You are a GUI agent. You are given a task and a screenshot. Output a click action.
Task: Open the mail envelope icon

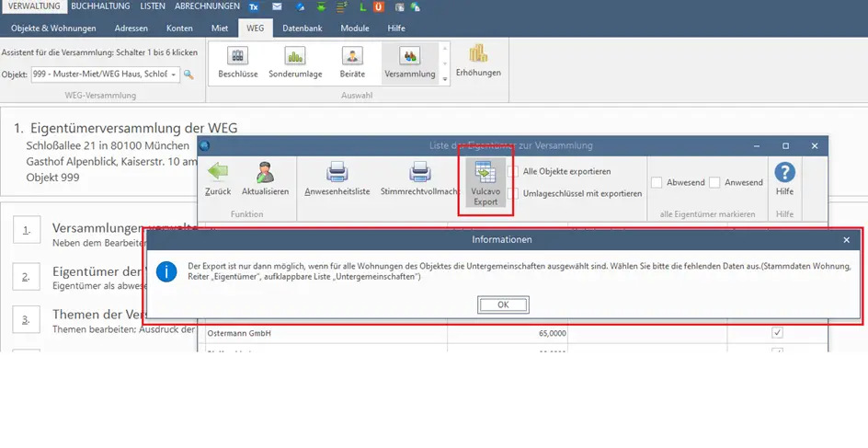277,6
